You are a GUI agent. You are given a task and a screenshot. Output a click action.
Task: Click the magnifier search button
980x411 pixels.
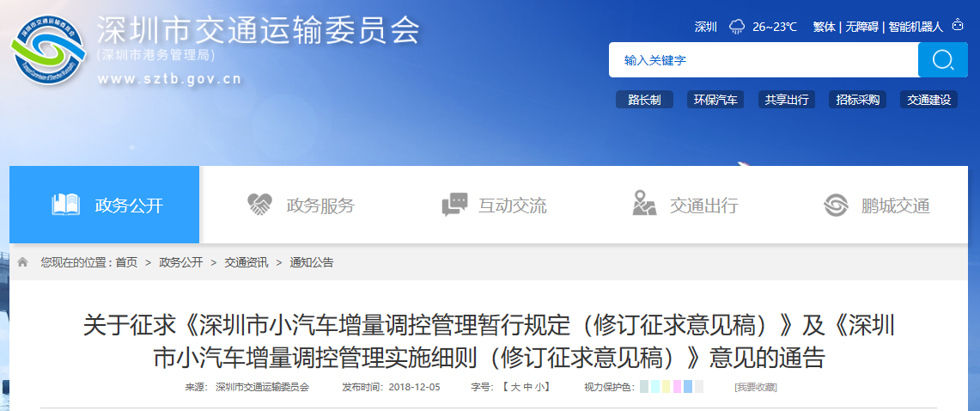(942, 60)
